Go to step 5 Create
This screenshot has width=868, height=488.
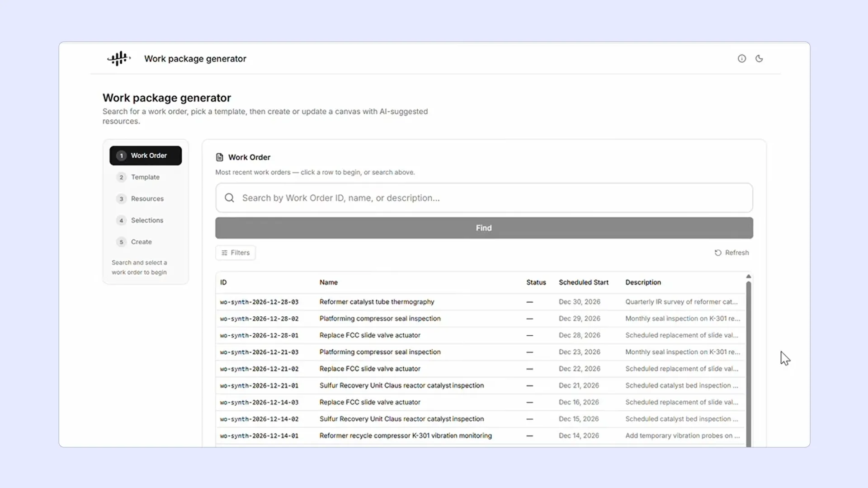coord(146,242)
